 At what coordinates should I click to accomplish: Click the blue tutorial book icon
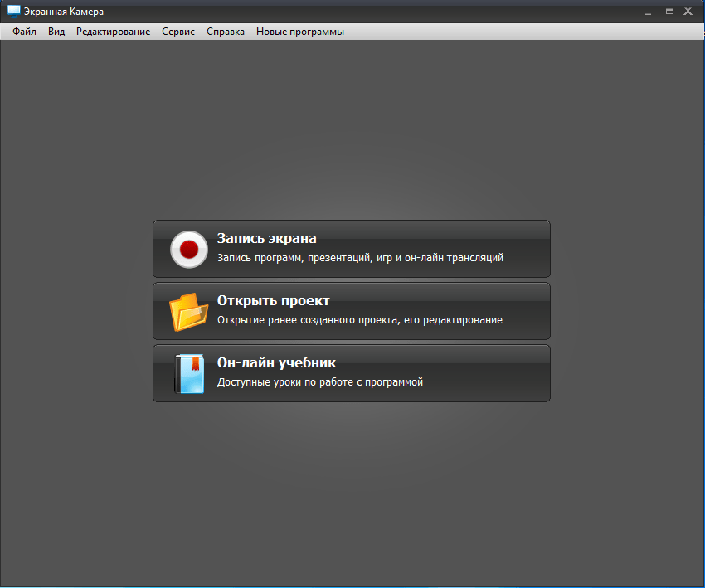tap(188, 373)
